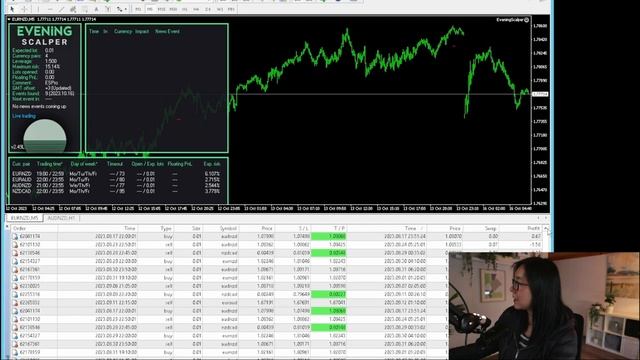Open the Arrows objects dropdown
Viewport: 640px width, 360px height.
point(122,9)
